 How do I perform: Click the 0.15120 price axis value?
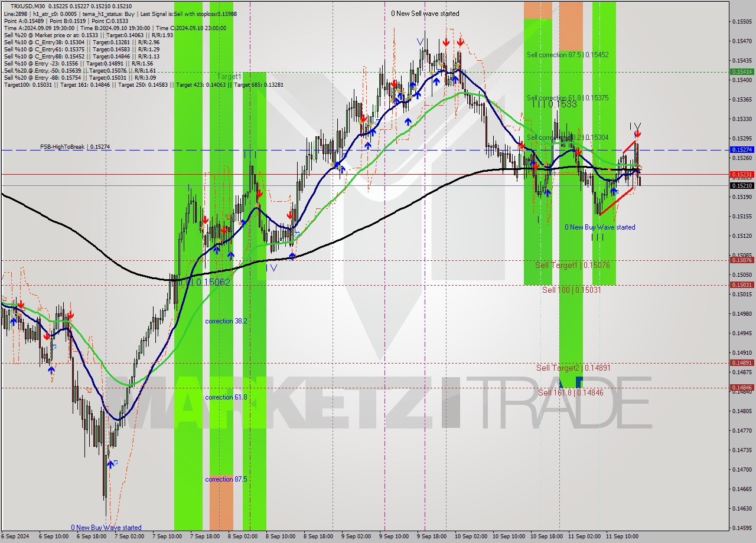[x=742, y=236]
